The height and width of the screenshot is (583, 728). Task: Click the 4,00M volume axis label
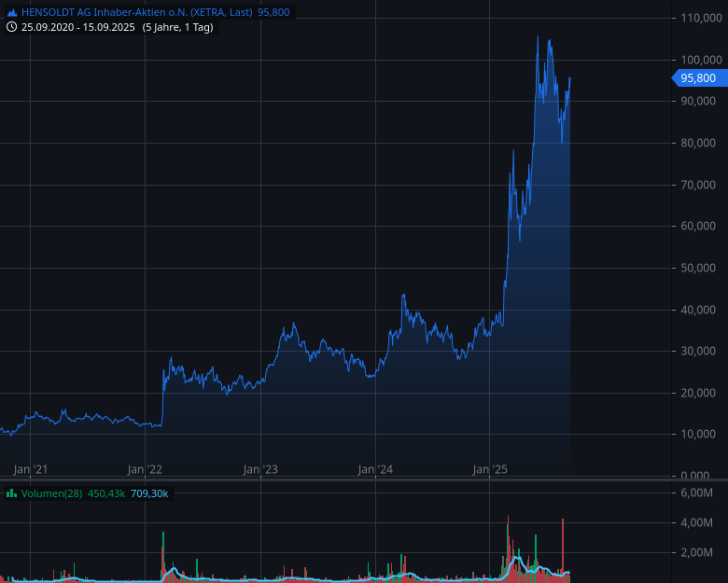click(696, 522)
